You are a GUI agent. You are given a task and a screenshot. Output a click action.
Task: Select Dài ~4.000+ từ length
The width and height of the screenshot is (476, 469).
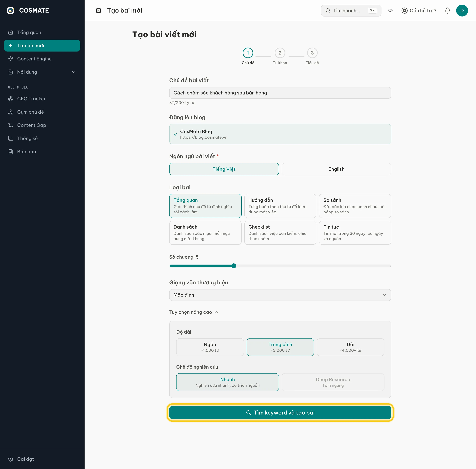[350, 347]
